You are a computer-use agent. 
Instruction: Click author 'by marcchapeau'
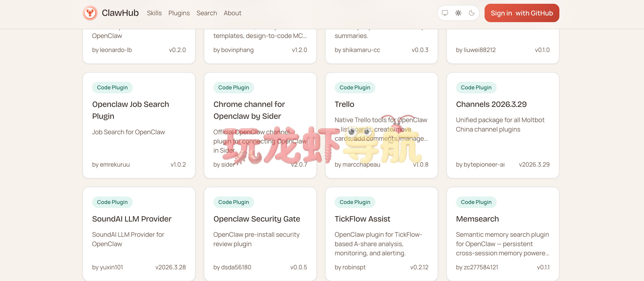pos(357,165)
